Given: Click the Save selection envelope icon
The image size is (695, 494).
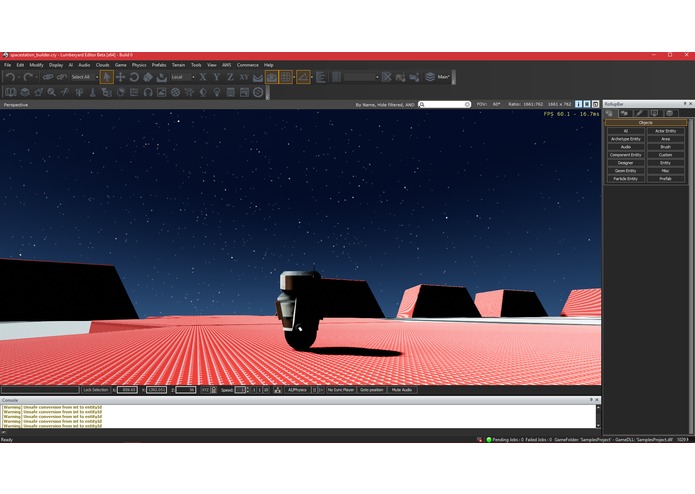Looking at the screenshot, I should (258, 78).
